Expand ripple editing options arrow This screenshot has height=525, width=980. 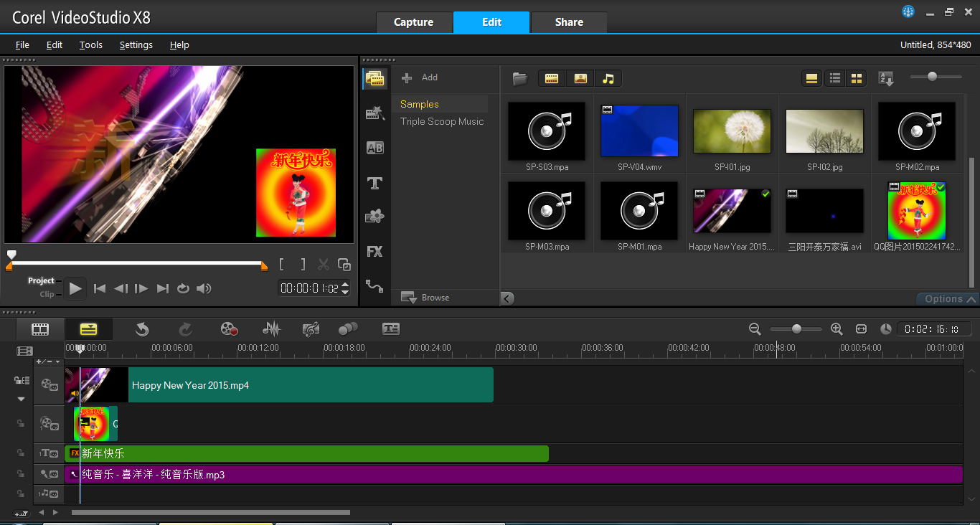(22, 399)
